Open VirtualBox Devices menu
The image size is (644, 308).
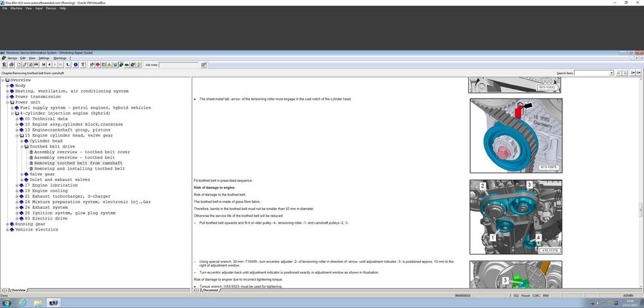51,8
